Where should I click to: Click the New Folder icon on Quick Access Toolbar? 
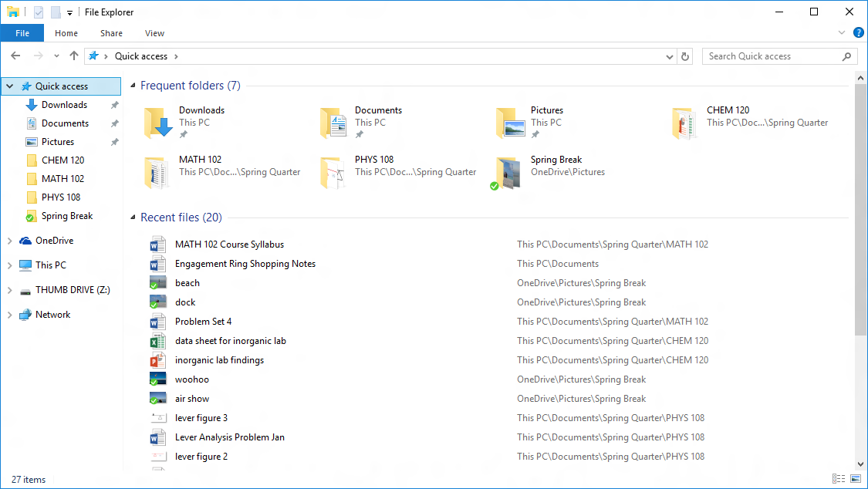(x=54, y=12)
